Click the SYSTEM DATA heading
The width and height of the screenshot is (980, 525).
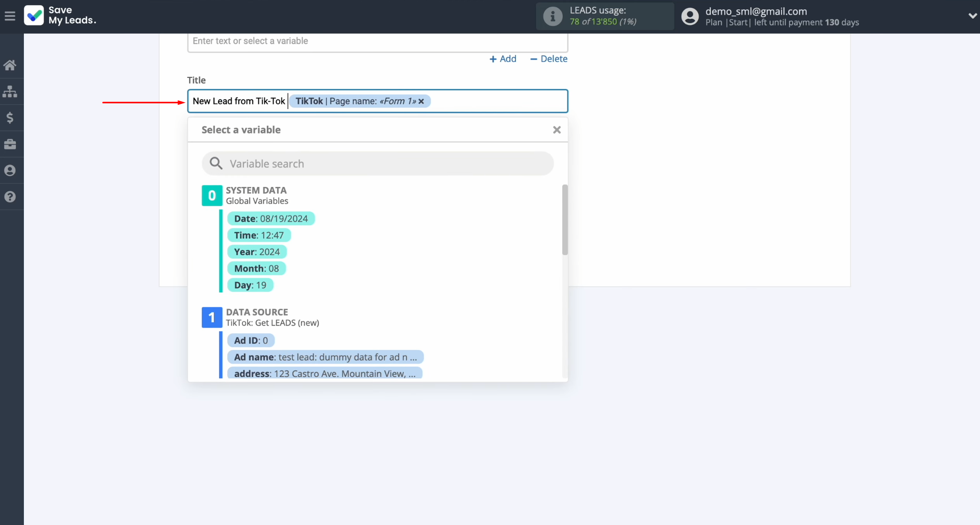[x=256, y=190]
